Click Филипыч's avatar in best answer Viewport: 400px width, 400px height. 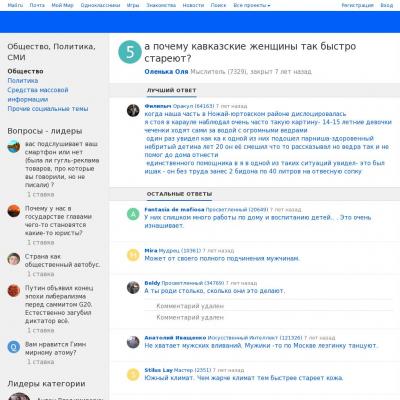pos(133,110)
